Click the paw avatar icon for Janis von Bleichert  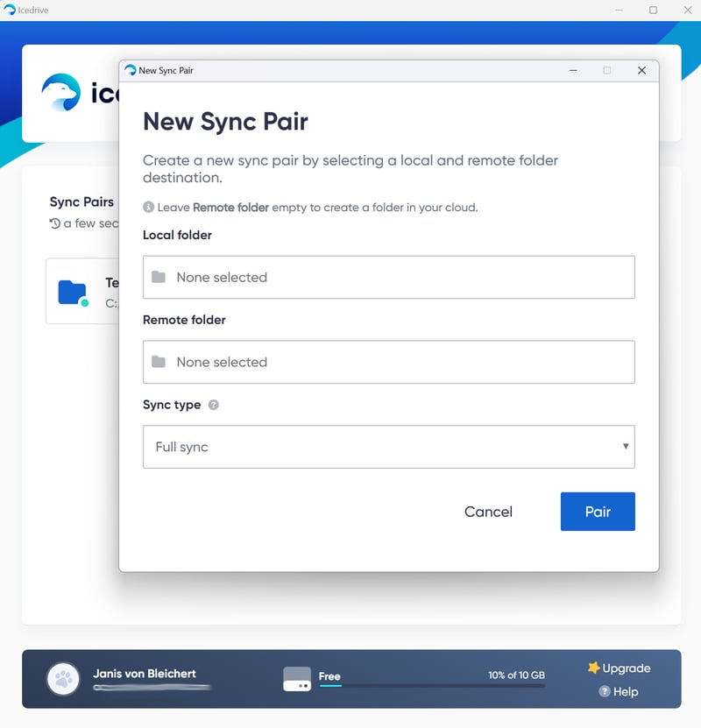[x=63, y=679]
